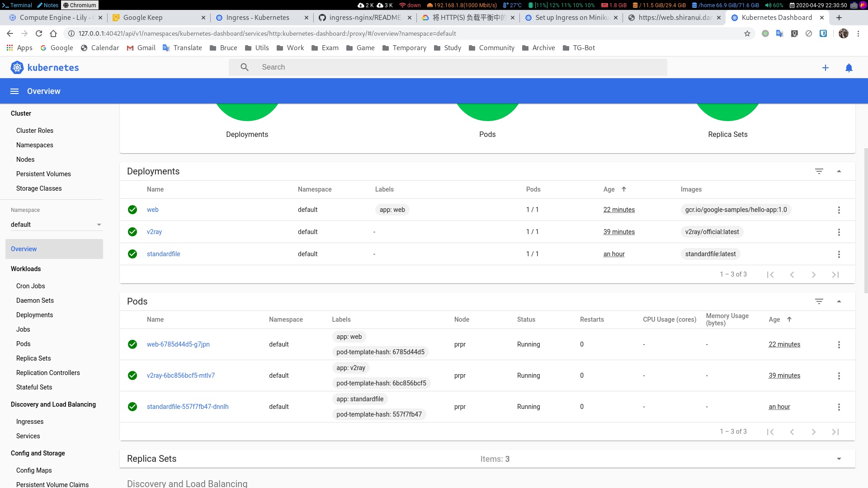
Task: Open pod web-6785d44d5-g7jpn link
Action: [x=178, y=344]
